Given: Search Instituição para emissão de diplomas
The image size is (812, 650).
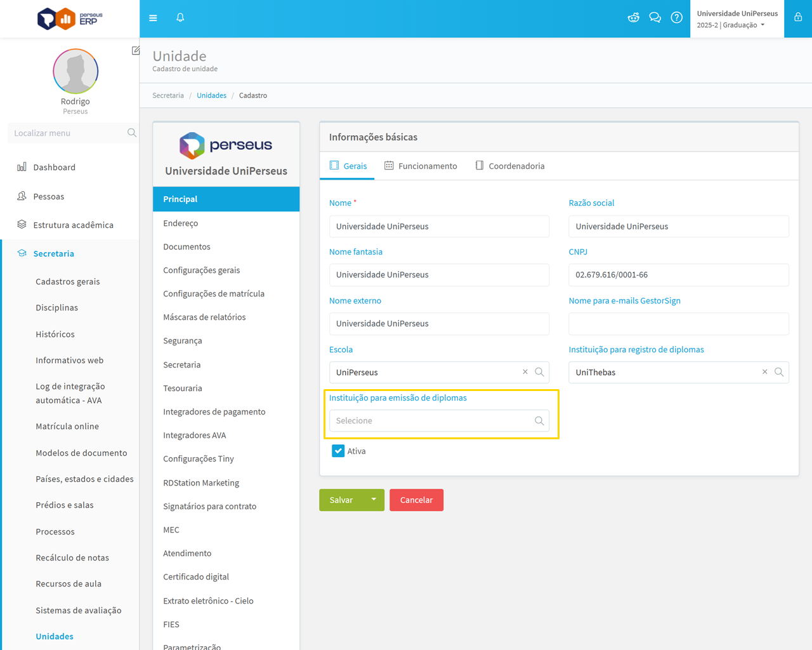Looking at the screenshot, I should click(x=539, y=421).
